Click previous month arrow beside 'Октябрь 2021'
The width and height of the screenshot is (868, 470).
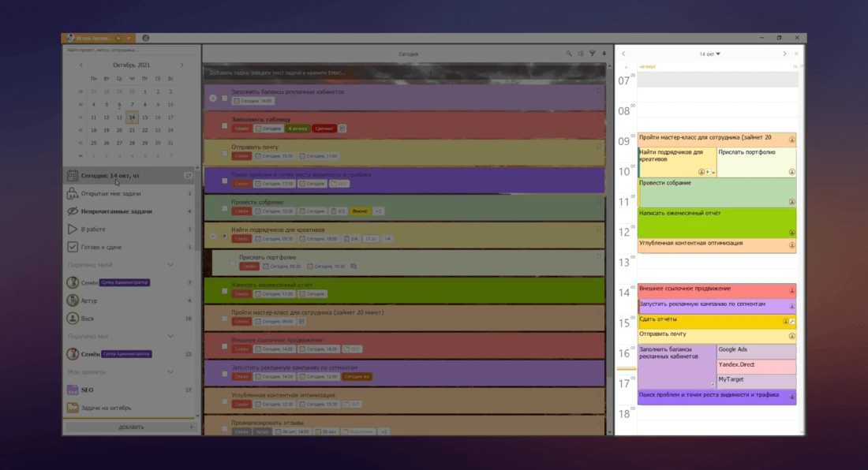click(x=80, y=65)
